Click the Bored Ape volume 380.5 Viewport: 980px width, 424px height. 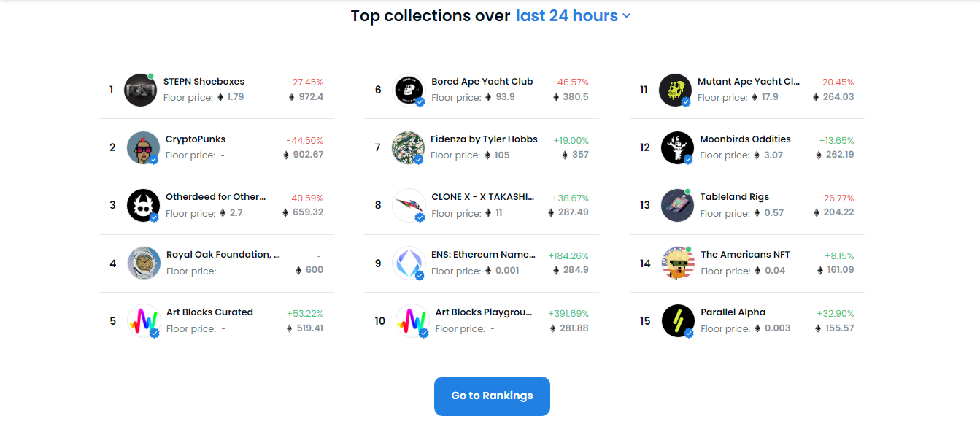pos(576,97)
